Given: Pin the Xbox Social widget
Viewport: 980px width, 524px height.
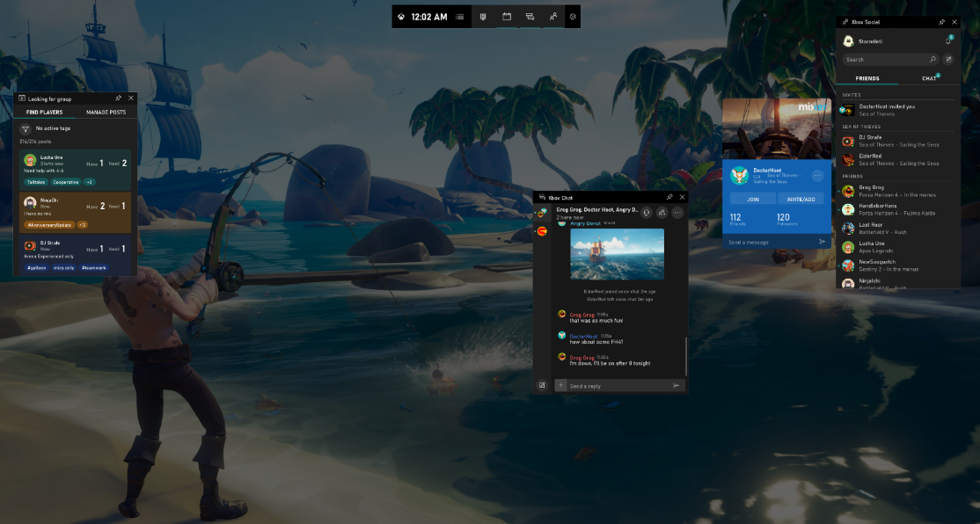Looking at the screenshot, I should click(x=942, y=22).
